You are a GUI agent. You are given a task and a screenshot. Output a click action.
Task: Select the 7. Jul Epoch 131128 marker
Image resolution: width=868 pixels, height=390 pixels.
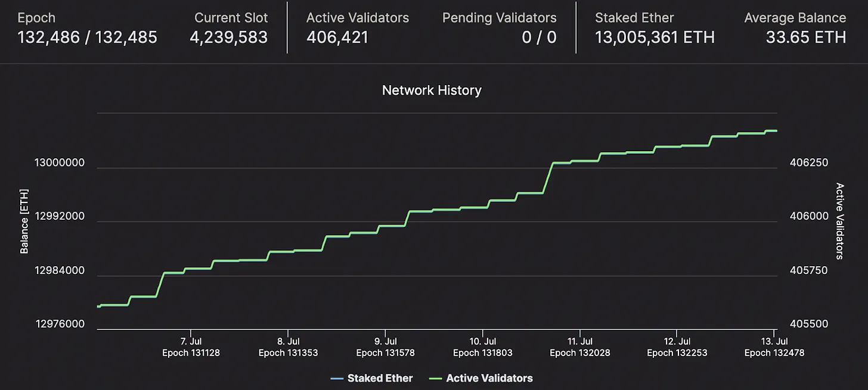point(191,347)
